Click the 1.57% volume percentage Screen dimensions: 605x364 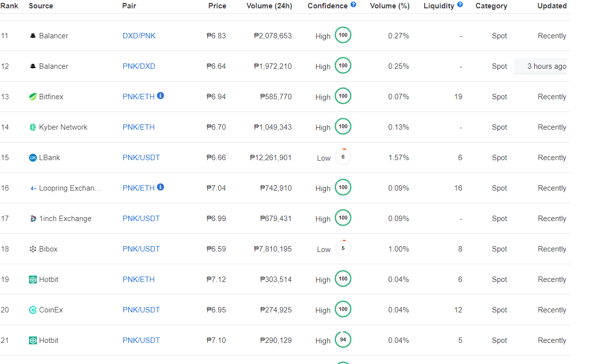coord(399,158)
